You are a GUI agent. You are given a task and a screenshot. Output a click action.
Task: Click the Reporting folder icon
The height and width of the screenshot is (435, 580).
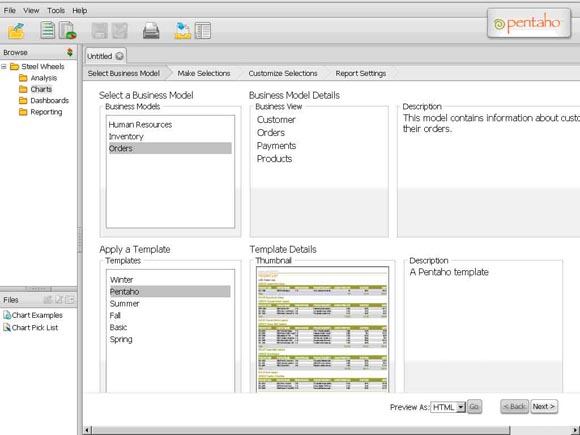click(23, 112)
